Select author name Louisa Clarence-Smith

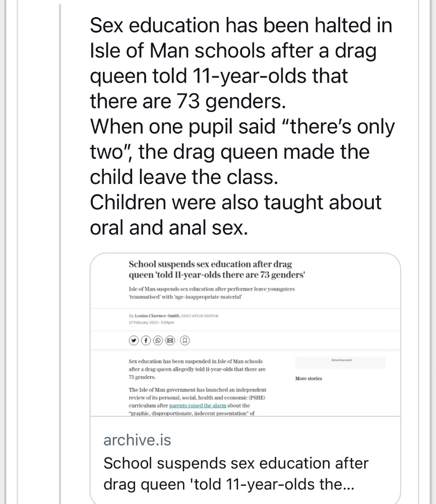point(157,316)
